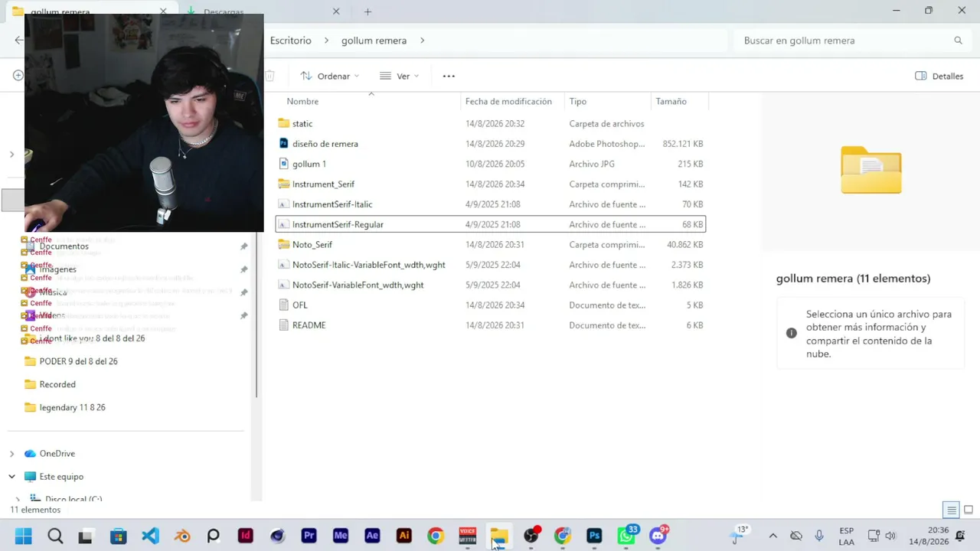Select the README text document

point(490,325)
